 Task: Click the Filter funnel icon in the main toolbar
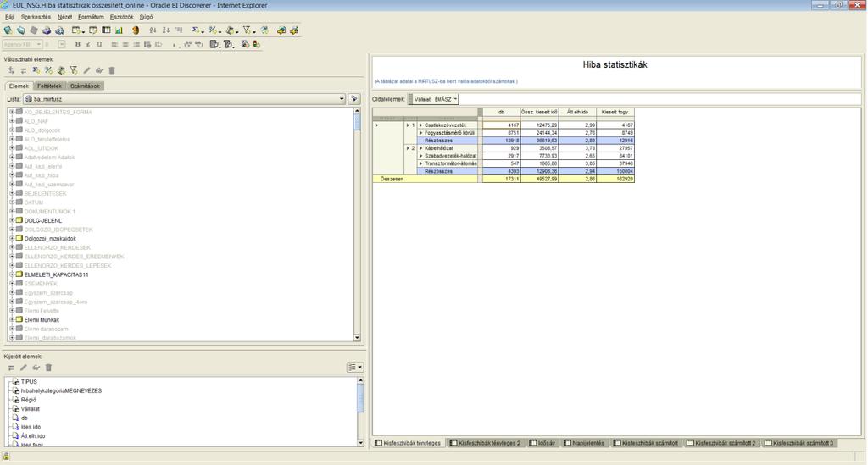point(248,30)
